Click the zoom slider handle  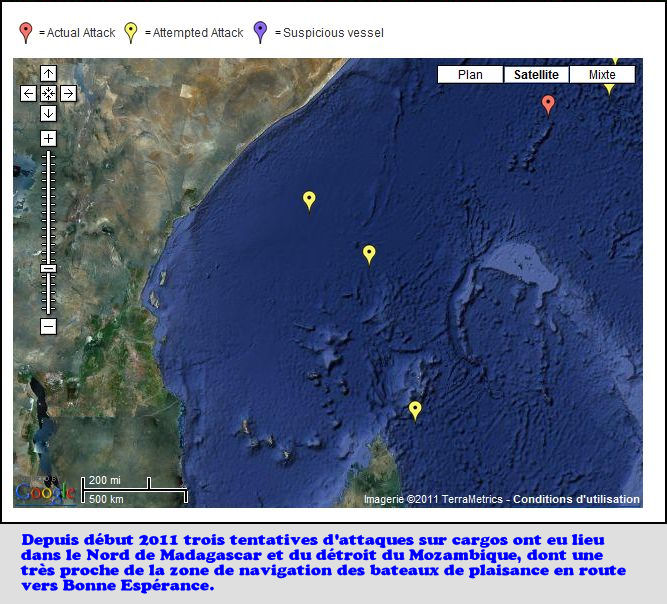(x=48, y=269)
